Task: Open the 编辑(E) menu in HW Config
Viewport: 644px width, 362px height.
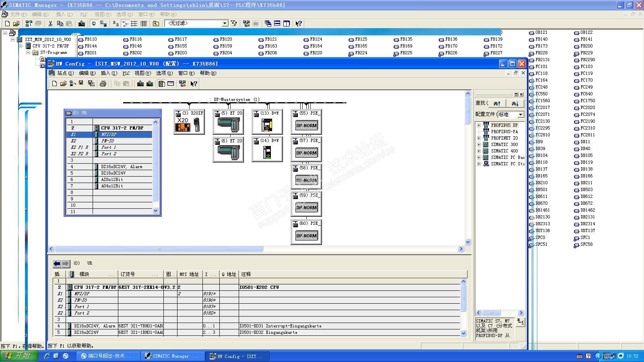Action: pyautogui.click(x=87, y=73)
